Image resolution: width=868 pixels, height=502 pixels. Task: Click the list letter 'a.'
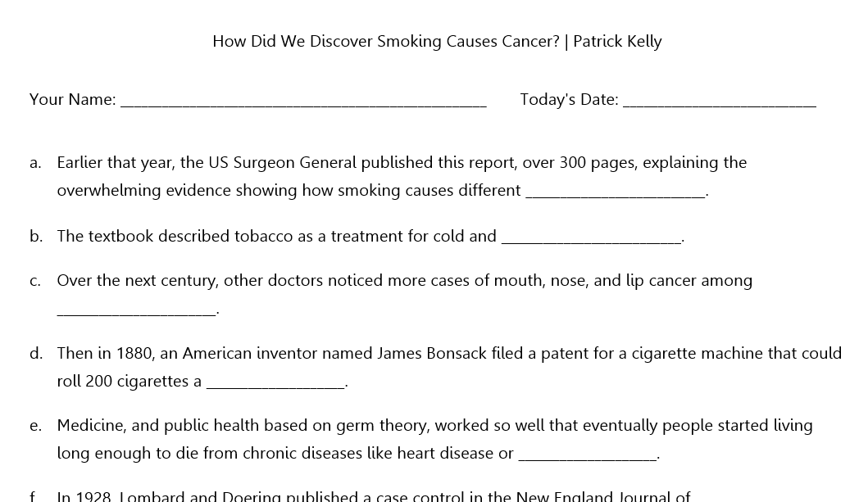[x=35, y=163]
